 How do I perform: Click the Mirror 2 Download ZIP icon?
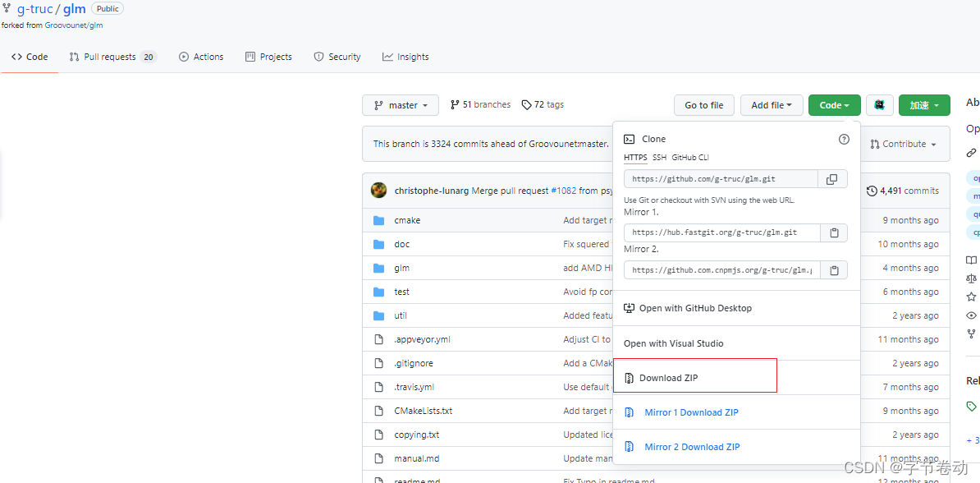pyautogui.click(x=630, y=447)
